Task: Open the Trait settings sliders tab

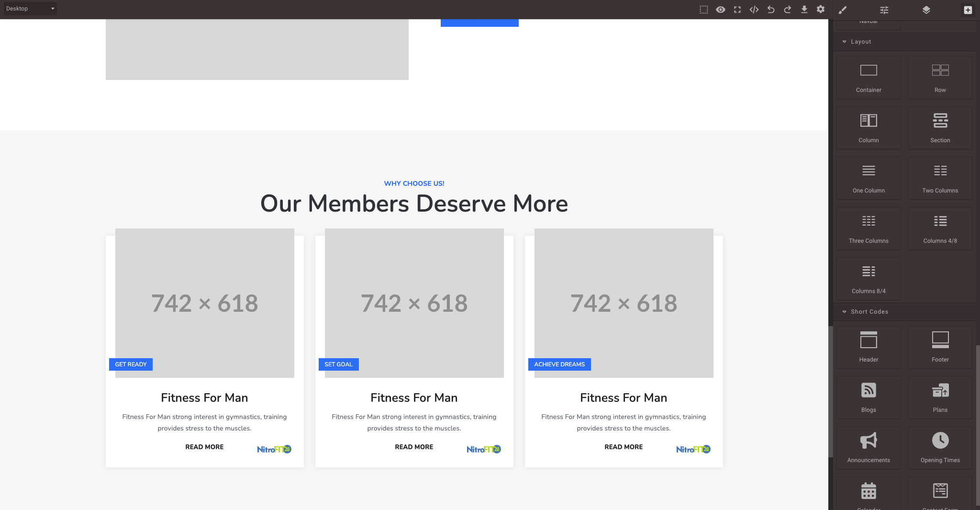Action: point(884,10)
